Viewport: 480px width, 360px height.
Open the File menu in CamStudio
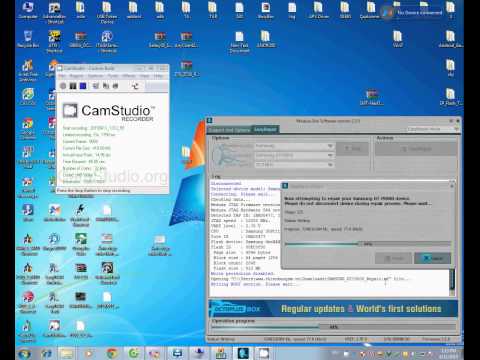62,76
